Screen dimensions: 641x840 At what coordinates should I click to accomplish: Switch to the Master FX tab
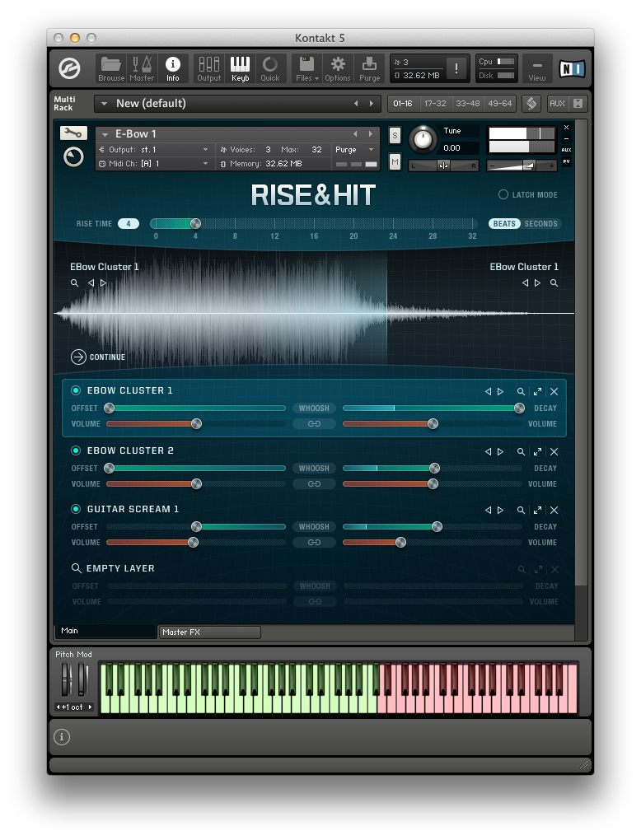click(210, 632)
